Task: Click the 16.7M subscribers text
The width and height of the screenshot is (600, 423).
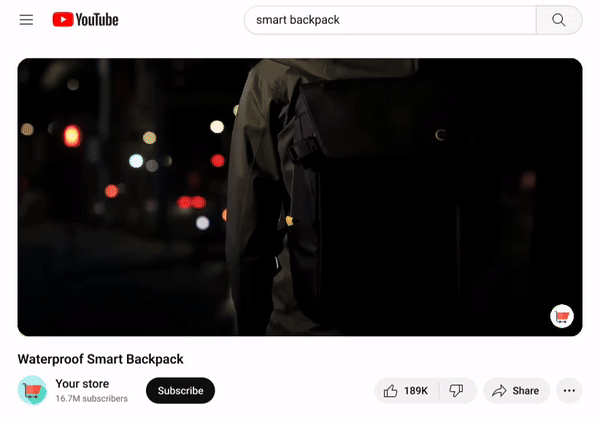Action: [x=91, y=399]
